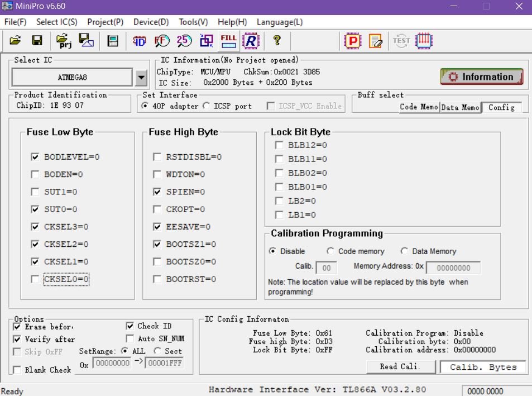
Task: Open the File(F) menu
Action: 15,22
